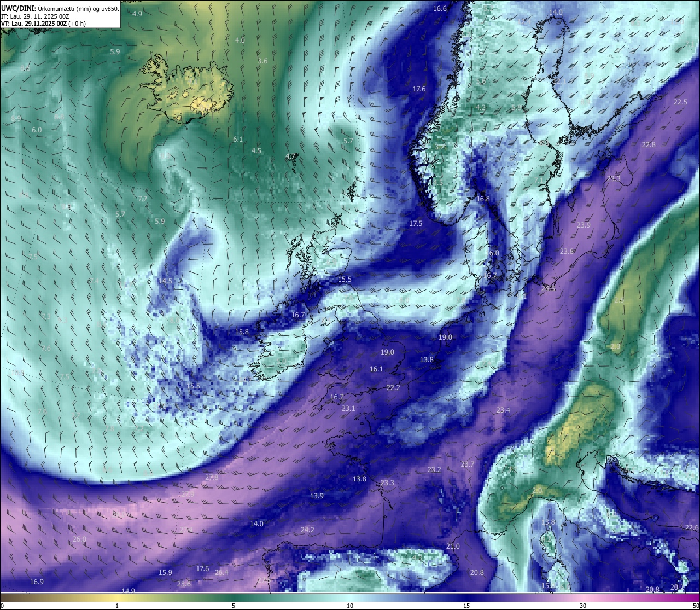This screenshot has width=700, height=610.
Task: Click the 7.7 value label
Action: [143, 199]
